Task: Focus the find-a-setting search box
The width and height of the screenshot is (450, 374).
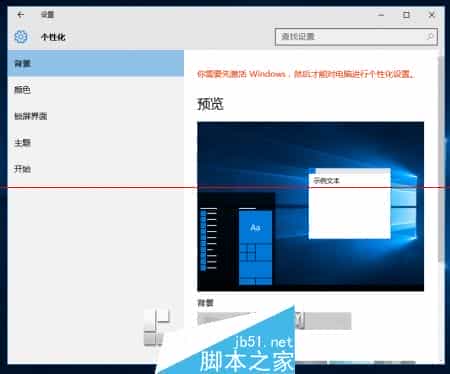Action: pyautogui.click(x=356, y=37)
